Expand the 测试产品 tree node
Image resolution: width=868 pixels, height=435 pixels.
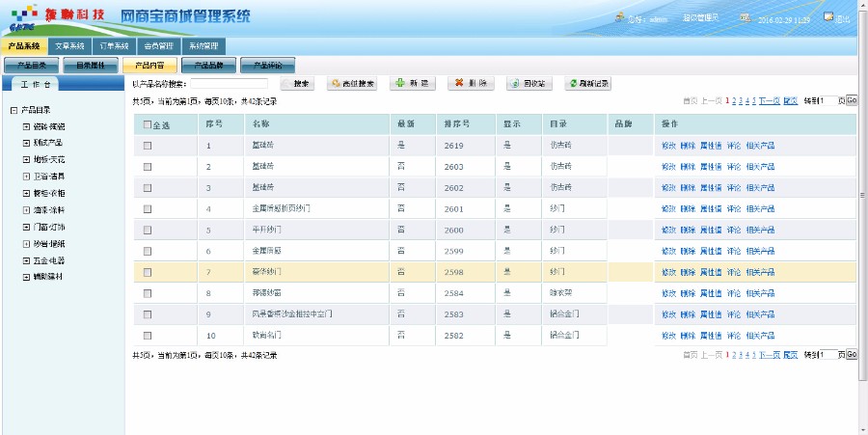pyautogui.click(x=26, y=143)
